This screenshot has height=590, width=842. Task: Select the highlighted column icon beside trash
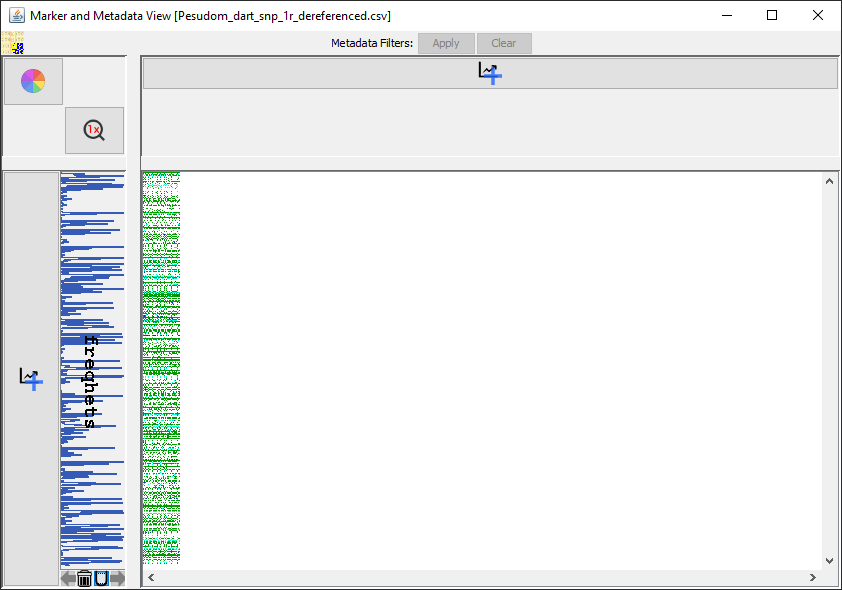101,578
